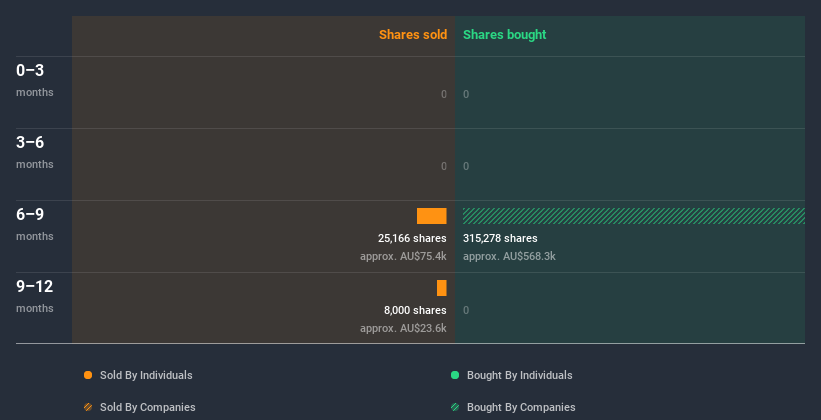The width and height of the screenshot is (821, 420).
Task: Select the Bought By Individuals legend label
Action: coord(519,375)
